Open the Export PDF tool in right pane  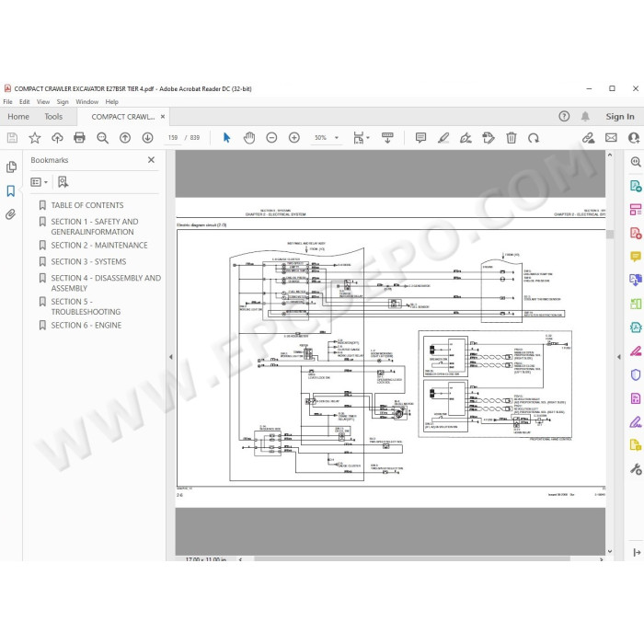click(x=636, y=186)
